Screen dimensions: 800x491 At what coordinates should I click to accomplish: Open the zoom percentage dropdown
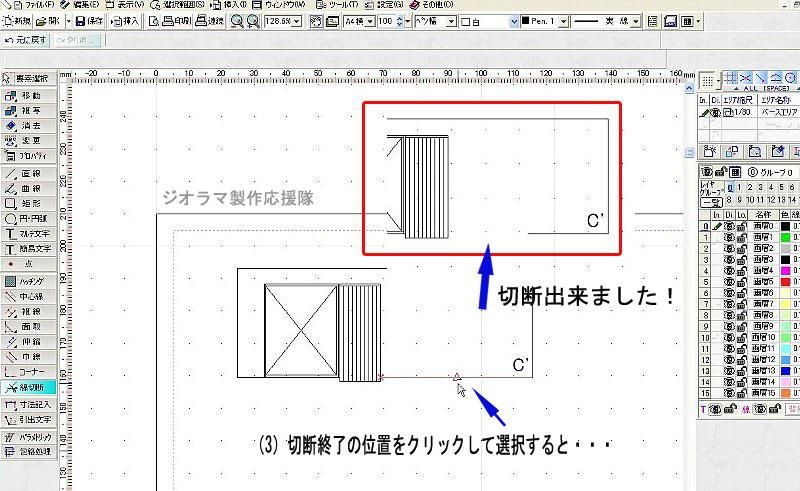[298, 20]
